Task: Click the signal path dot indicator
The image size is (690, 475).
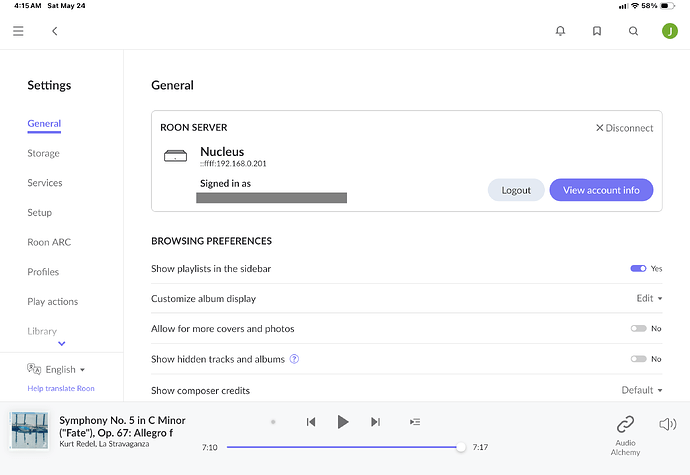Action: pyautogui.click(x=273, y=422)
